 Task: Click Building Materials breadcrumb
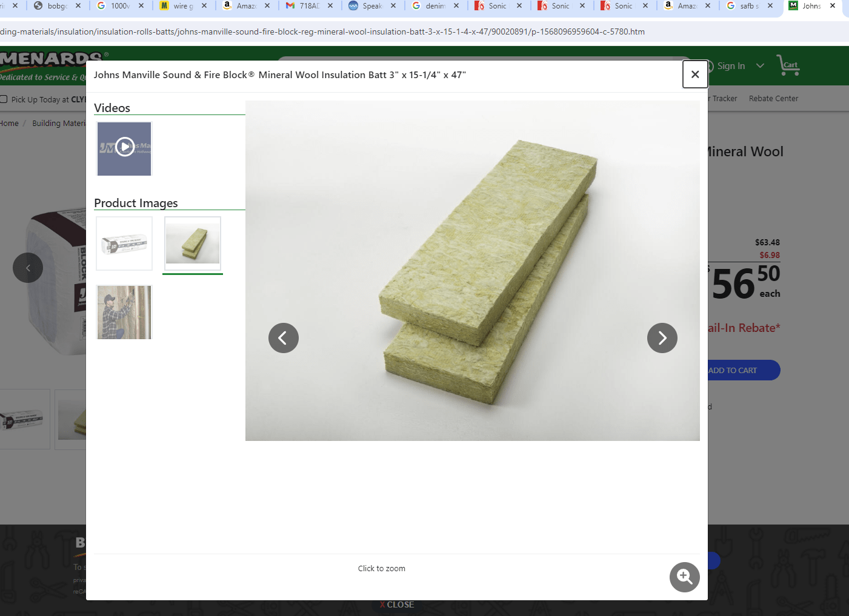(x=59, y=123)
